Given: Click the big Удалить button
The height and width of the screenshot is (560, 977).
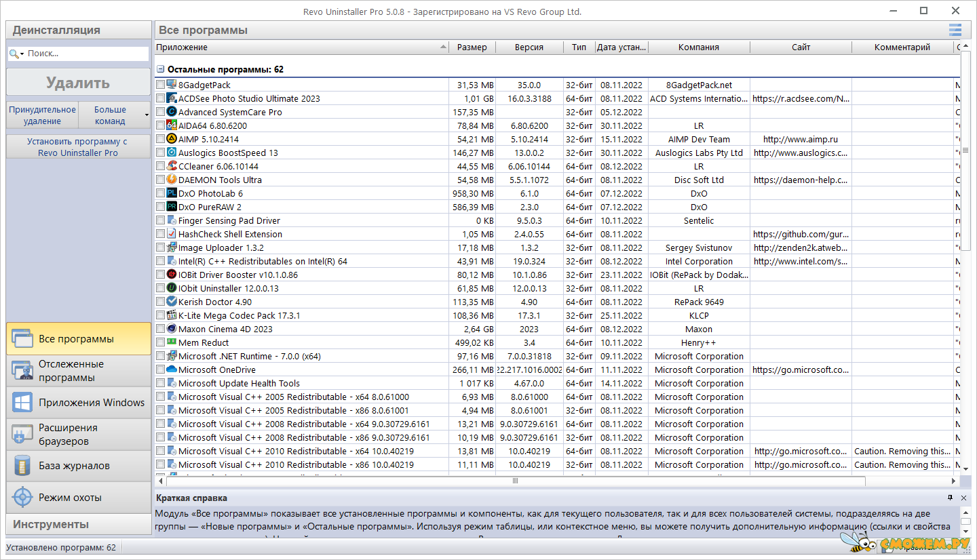Looking at the screenshot, I should point(78,83).
